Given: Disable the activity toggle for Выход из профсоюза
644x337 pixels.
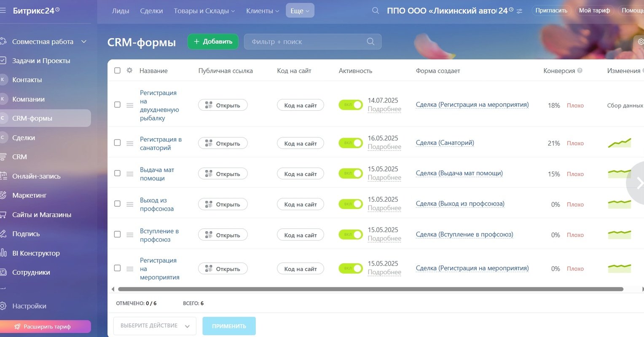Looking at the screenshot, I should click(x=351, y=204).
